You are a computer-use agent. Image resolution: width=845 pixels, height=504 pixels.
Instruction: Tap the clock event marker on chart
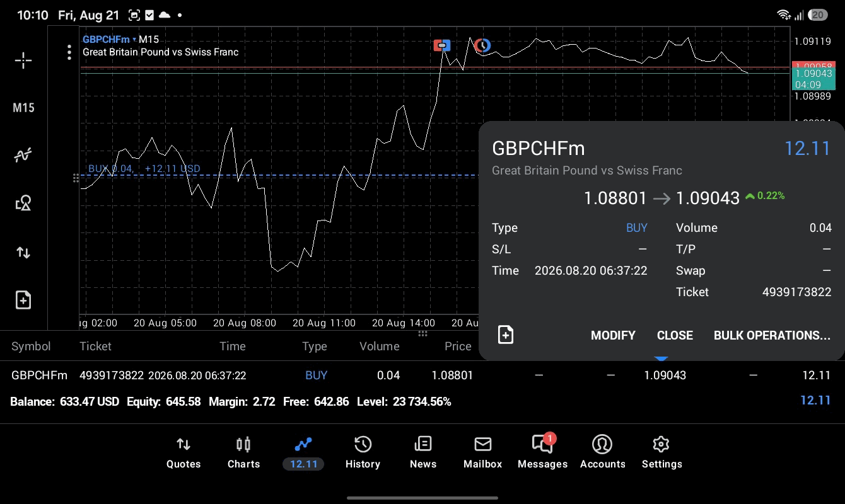(x=482, y=45)
